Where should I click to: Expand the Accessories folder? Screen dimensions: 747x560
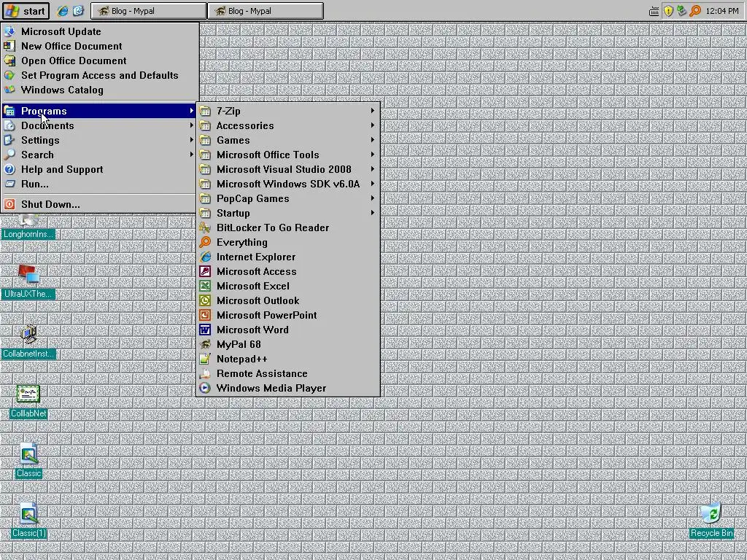tap(287, 125)
